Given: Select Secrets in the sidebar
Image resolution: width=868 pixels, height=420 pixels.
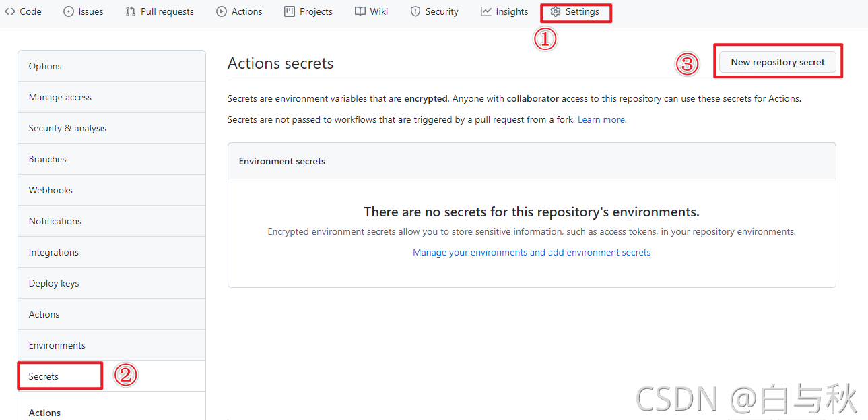Looking at the screenshot, I should 44,376.
